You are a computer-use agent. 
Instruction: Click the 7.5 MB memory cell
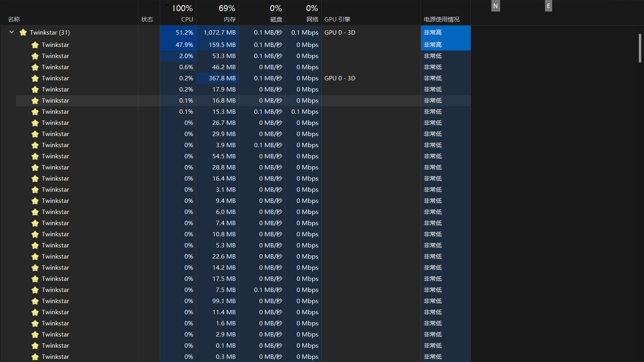pyautogui.click(x=217, y=290)
